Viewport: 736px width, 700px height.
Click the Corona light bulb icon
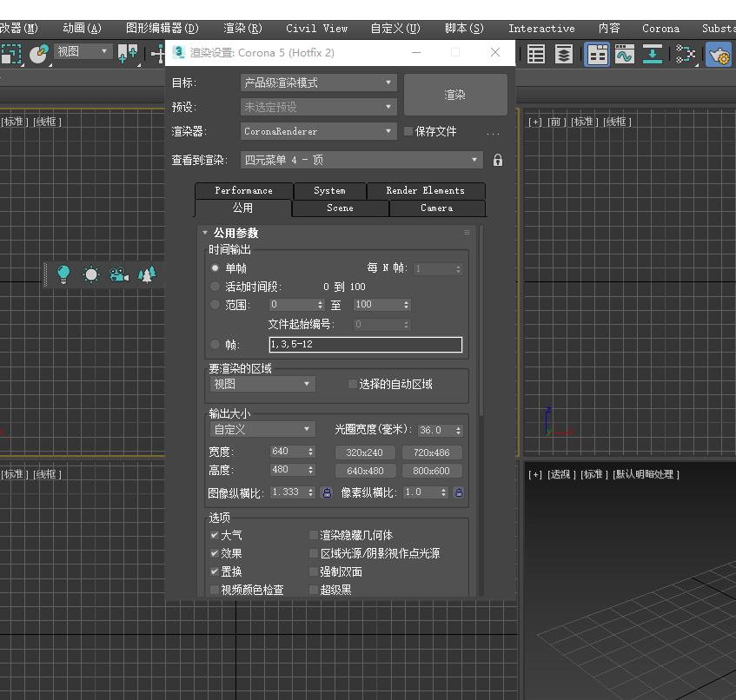click(63, 274)
